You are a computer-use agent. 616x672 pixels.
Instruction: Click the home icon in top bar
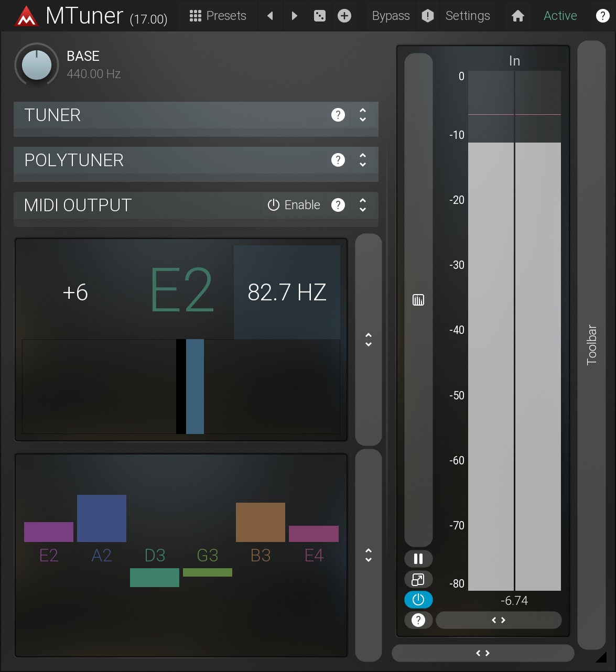[x=518, y=16]
